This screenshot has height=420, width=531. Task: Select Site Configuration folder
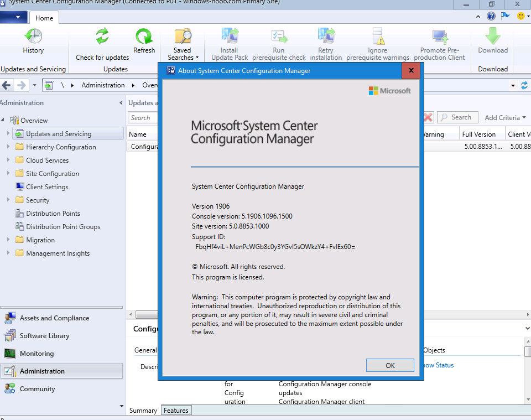pos(53,173)
